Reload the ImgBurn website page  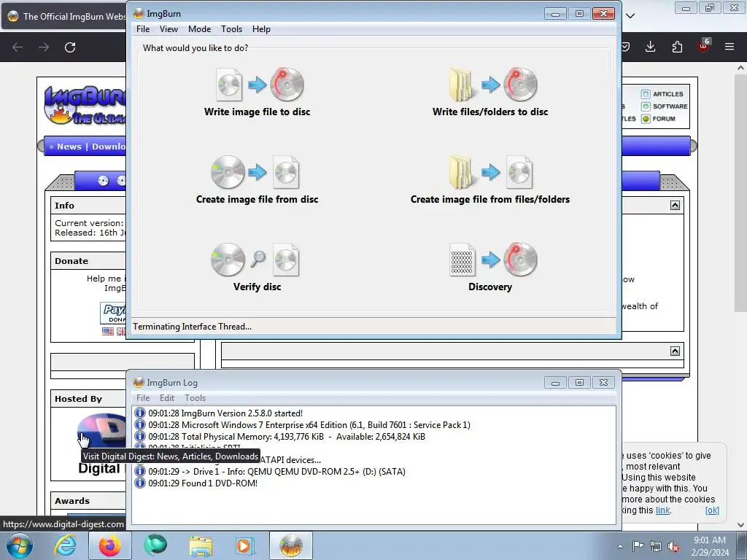[x=70, y=47]
